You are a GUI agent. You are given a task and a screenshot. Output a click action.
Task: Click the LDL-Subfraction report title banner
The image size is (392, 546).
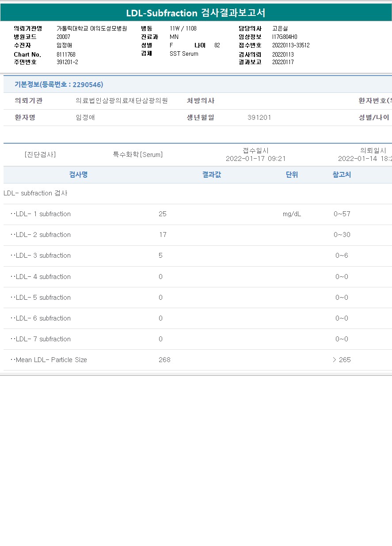pyautogui.click(x=196, y=13)
